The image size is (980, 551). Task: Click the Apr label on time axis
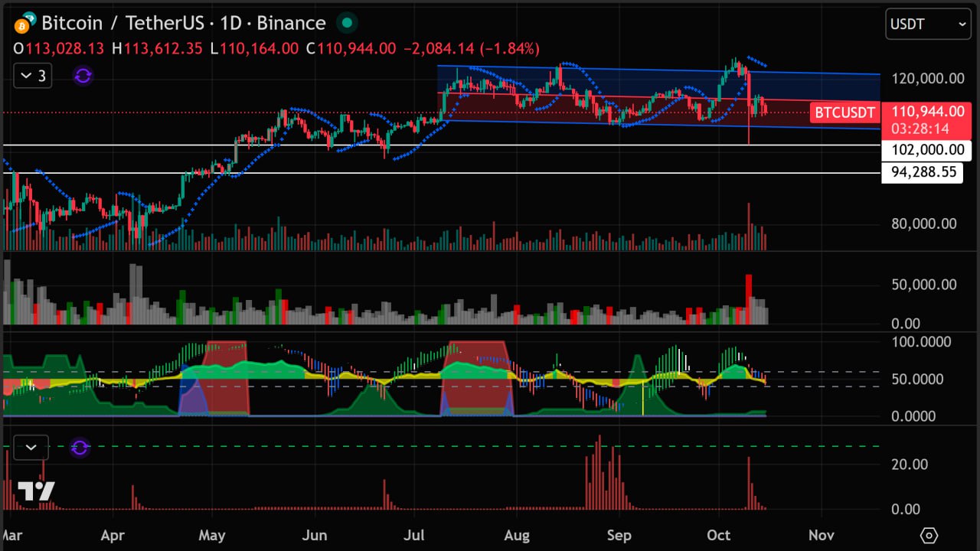(113, 534)
